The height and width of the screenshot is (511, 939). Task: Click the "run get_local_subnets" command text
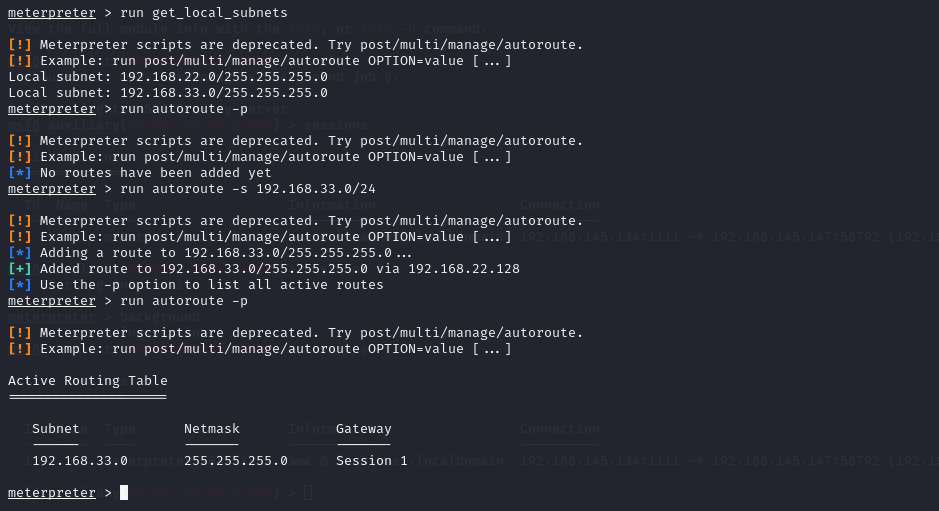(204, 13)
